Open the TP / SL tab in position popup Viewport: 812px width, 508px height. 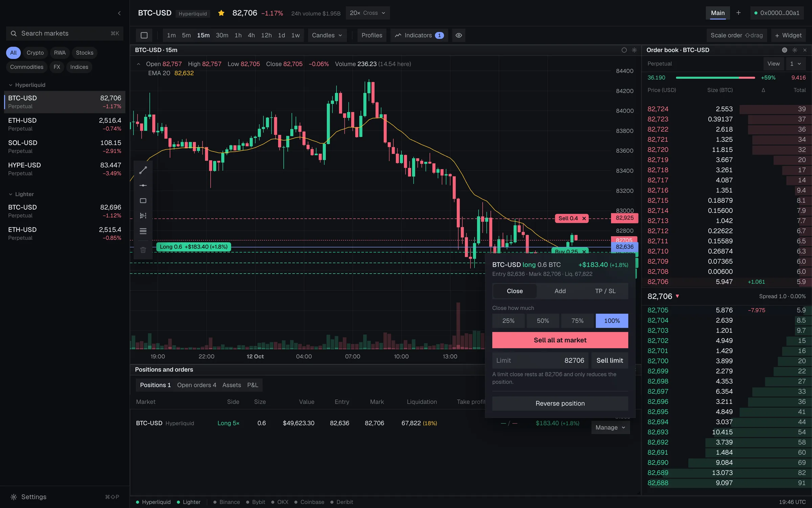click(x=605, y=291)
